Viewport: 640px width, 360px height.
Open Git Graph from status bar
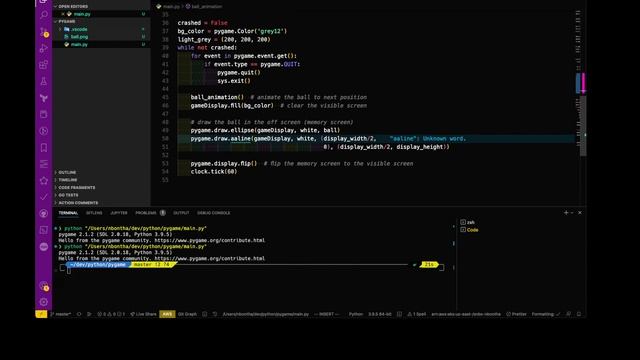(x=187, y=314)
